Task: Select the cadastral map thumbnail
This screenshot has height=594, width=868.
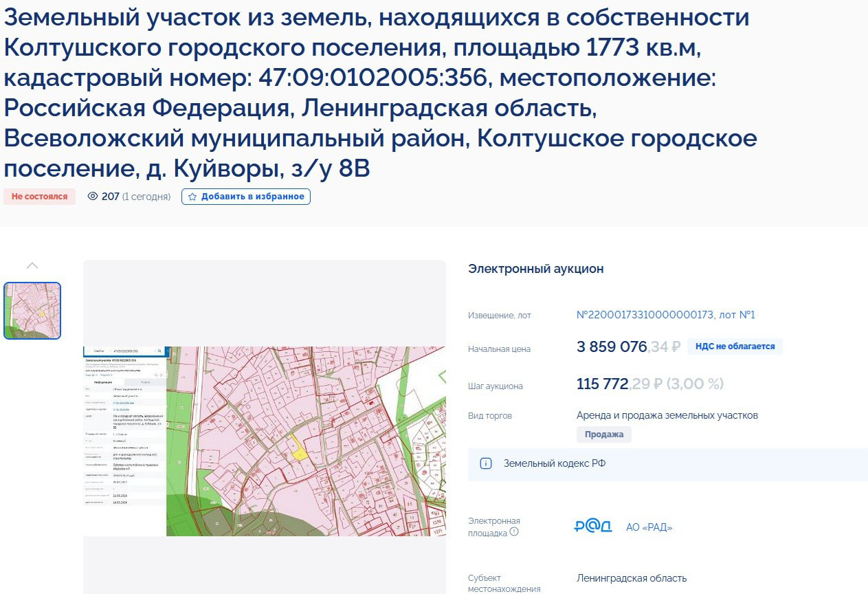Action: [x=32, y=311]
